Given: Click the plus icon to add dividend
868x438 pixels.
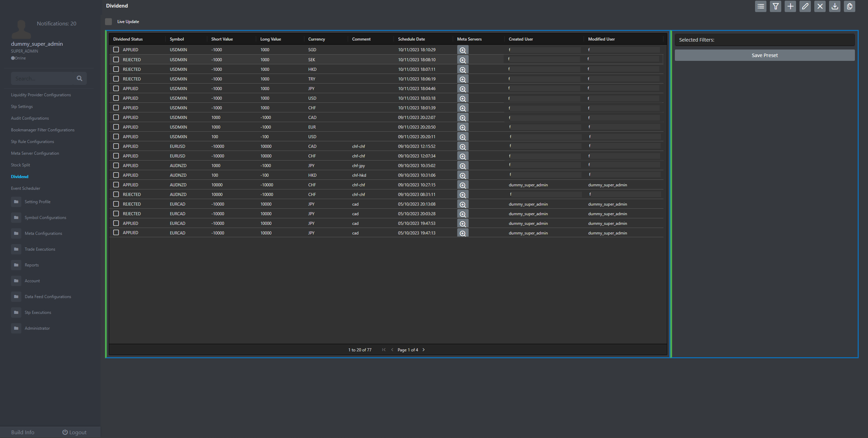Looking at the screenshot, I should (x=790, y=6).
